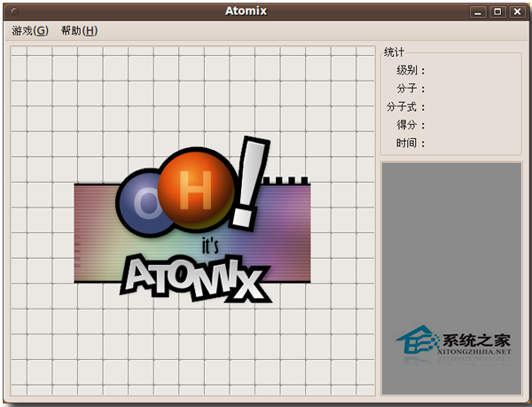Image resolution: width=532 pixels, height=407 pixels.
Task: Click the 统计 panel heading
Action: (394, 52)
